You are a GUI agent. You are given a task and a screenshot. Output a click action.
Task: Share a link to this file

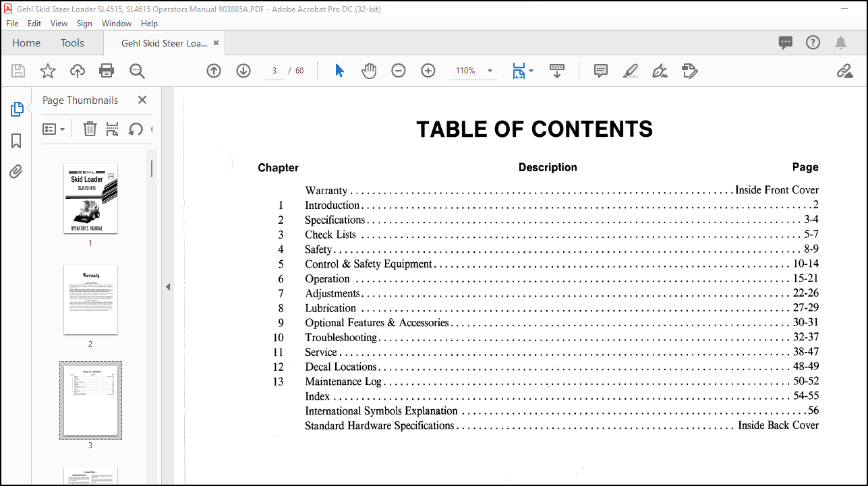coord(844,71)
